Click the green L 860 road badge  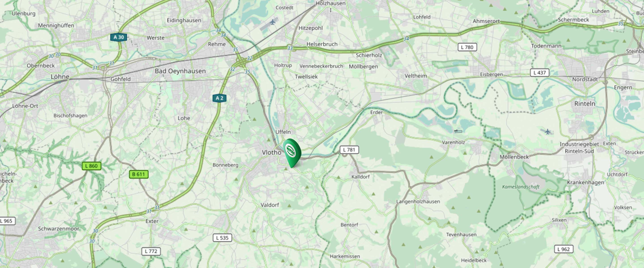pyautogui.click(x=91, y=166)
